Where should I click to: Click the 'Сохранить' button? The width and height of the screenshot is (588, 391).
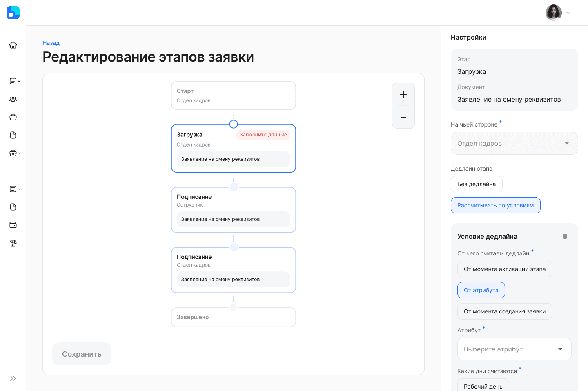click(82, 354)
